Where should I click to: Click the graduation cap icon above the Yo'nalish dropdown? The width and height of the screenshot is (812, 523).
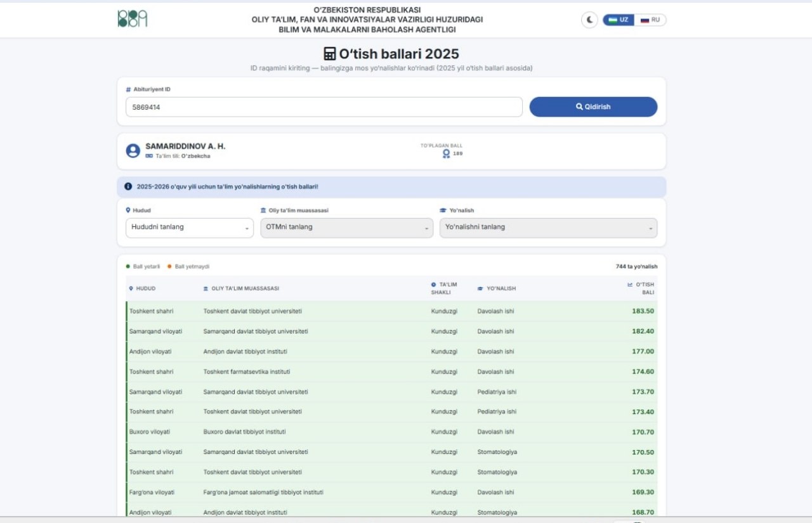443,210
